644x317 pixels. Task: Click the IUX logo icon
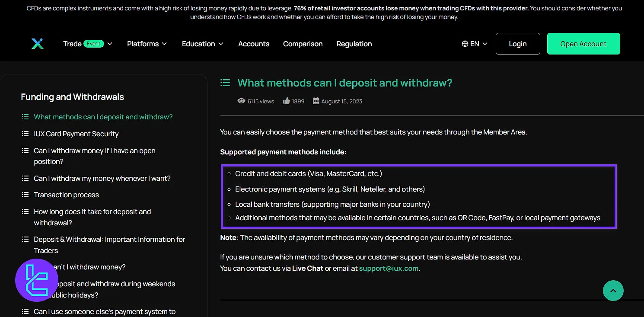pos(38,44)
